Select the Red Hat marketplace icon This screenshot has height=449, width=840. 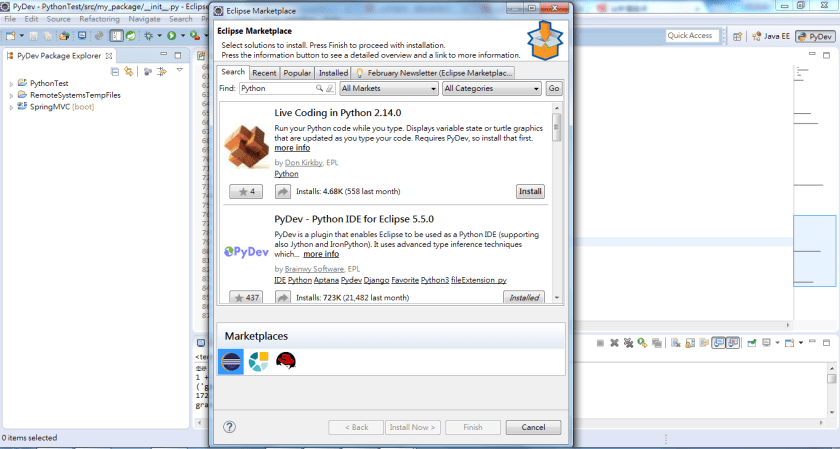click(286, 361)
